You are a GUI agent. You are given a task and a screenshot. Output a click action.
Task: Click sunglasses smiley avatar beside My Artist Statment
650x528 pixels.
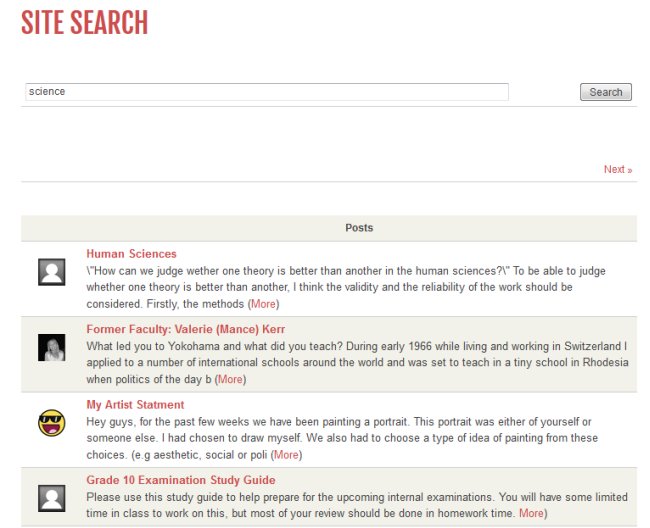coord(51,423)
